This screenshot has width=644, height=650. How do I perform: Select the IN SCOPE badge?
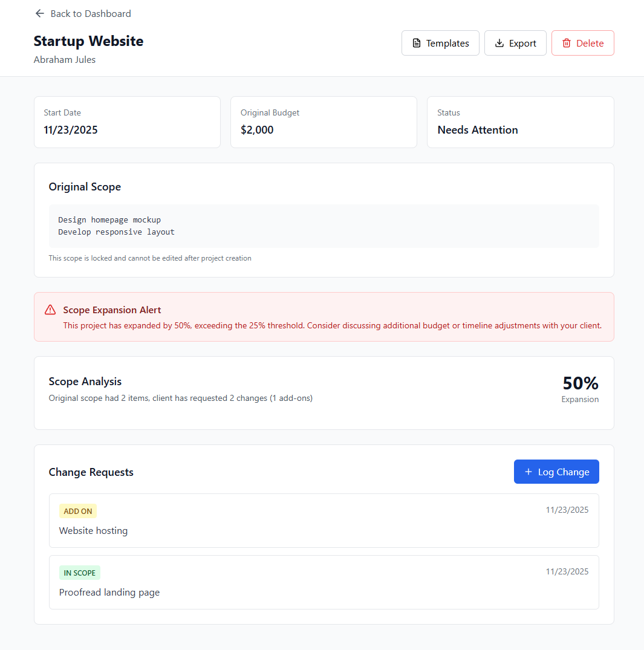click(79, 573)
